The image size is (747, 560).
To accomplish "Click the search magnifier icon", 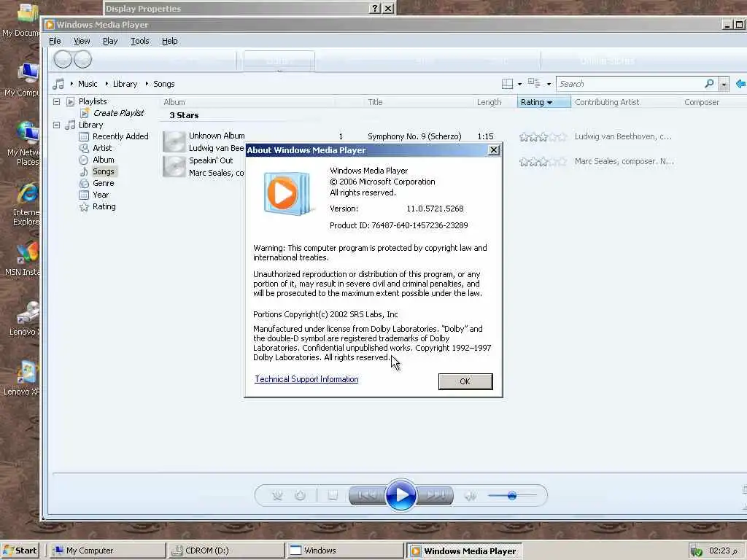I will point(709,84).
